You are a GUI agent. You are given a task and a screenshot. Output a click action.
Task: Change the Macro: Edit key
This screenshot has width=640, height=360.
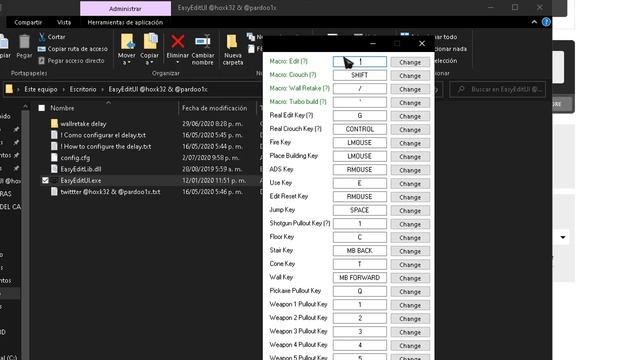pyautogui.click(x=410, y=62)
